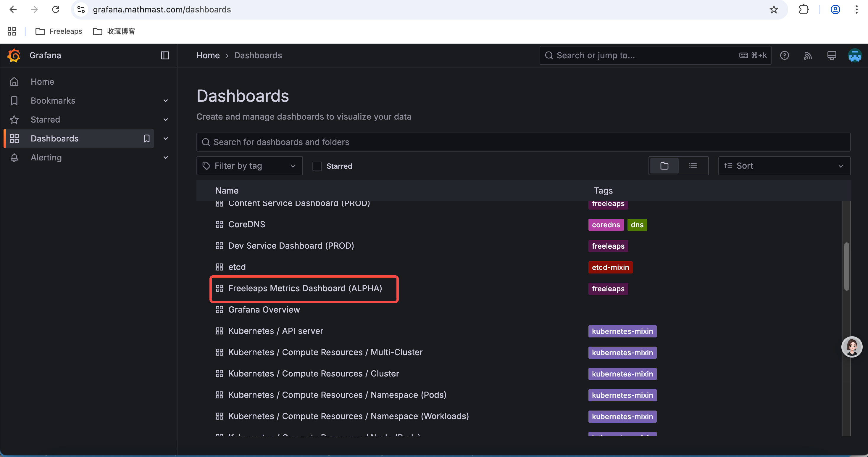This screenshot has width=868, height=457.
Task: Go to Home in sidebar
Action: 42,82
